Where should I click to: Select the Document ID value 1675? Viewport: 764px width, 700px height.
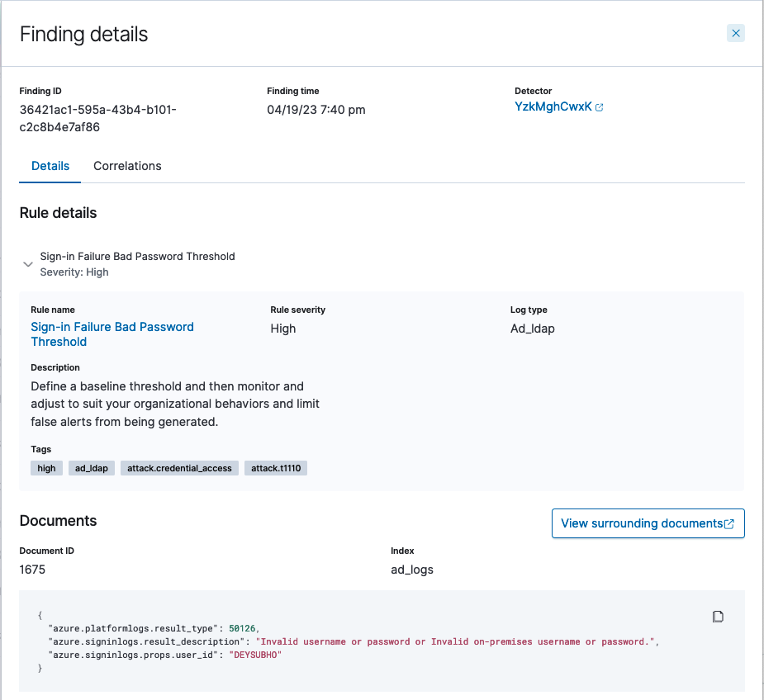(30, 569)
